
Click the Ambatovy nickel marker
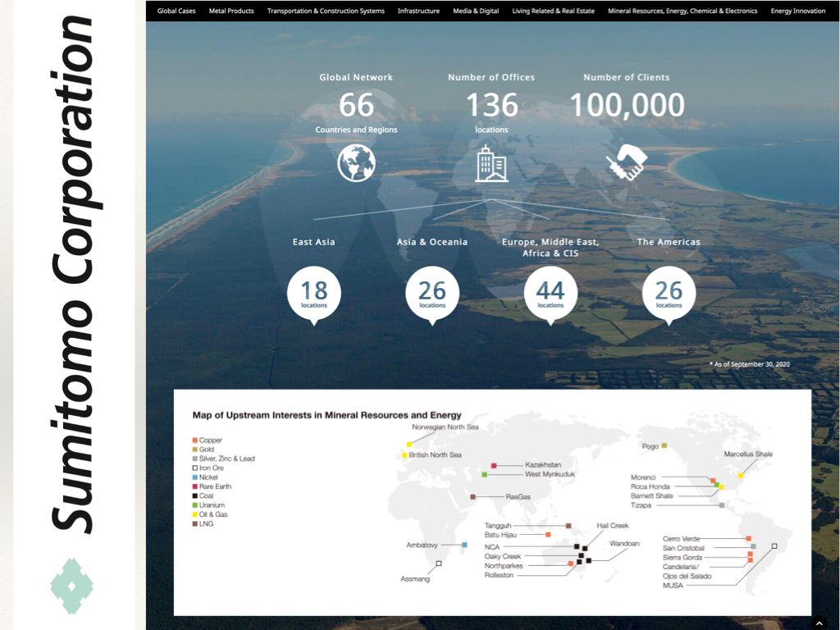(x=464, y=545)
